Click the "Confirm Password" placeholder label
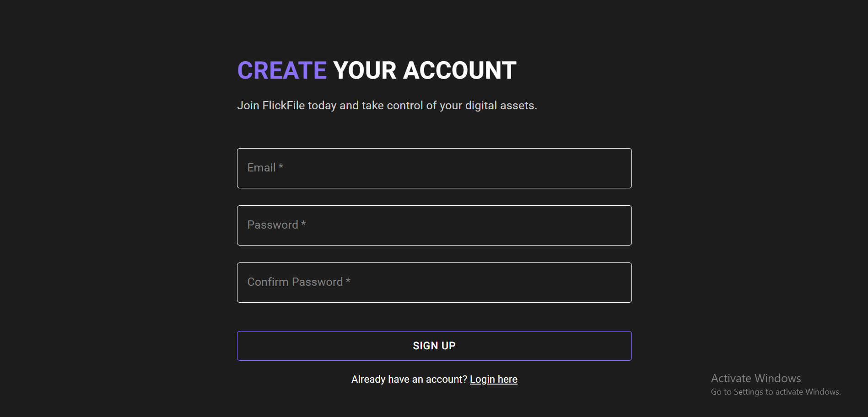Viewport: 868px width, 417px height. (x=295, y=282)
